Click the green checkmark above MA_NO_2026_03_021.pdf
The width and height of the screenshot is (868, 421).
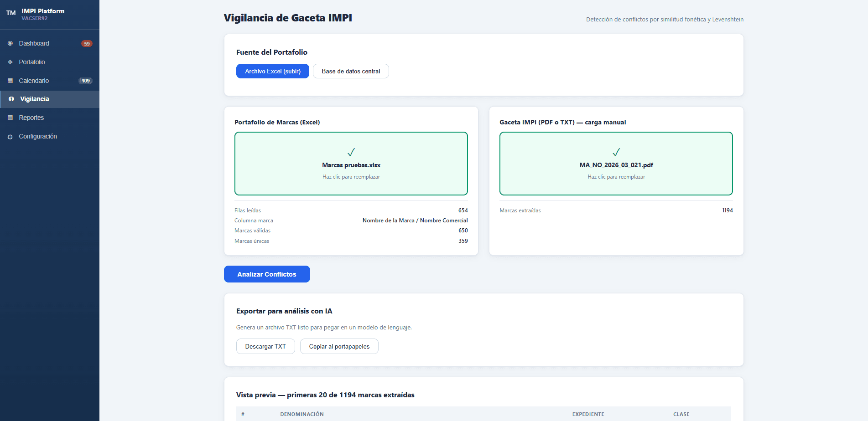pos(616,152)
